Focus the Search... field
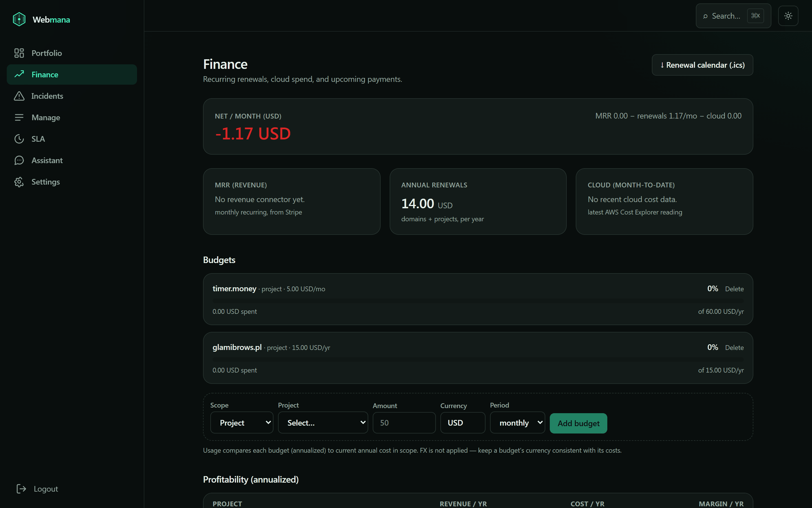 (734, 16)
